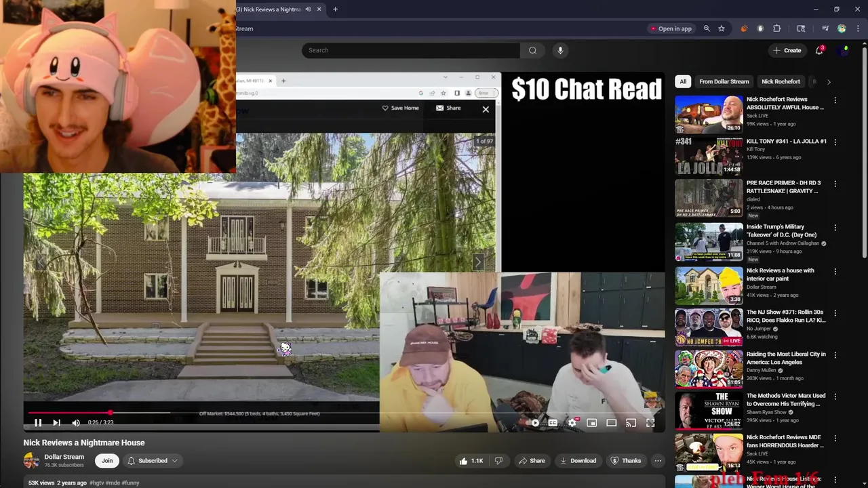
Task: Mute the video with the speaker icon
Action: pyautogui.click(x=76, y=422)
